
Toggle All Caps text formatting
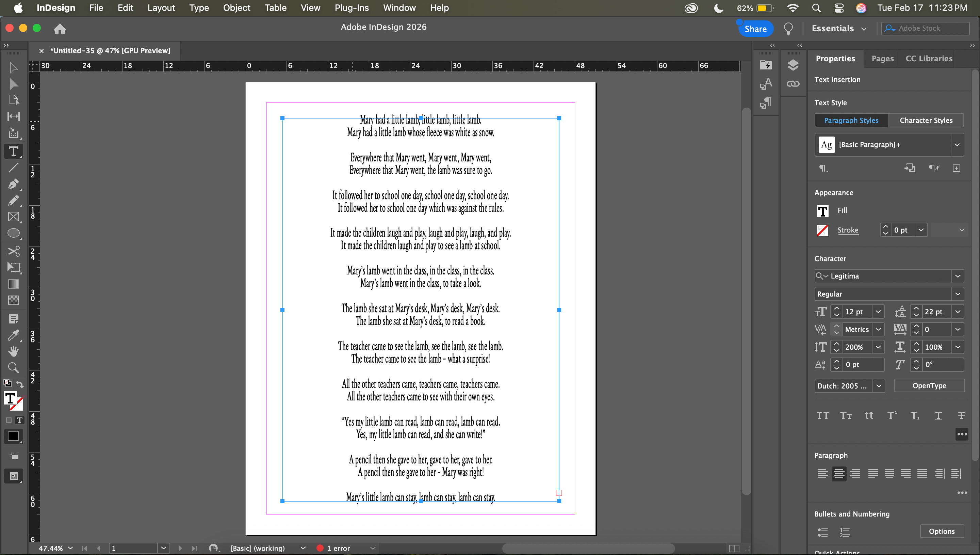pyautogui.click(x=822, y=415)
